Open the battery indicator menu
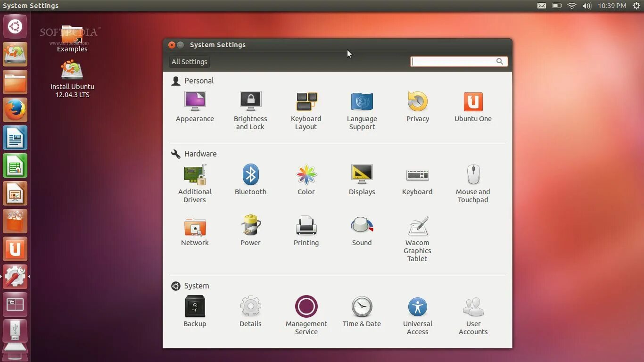Image resolution: width=644 pixels, height=362 pixels. [x=557, y=6]
